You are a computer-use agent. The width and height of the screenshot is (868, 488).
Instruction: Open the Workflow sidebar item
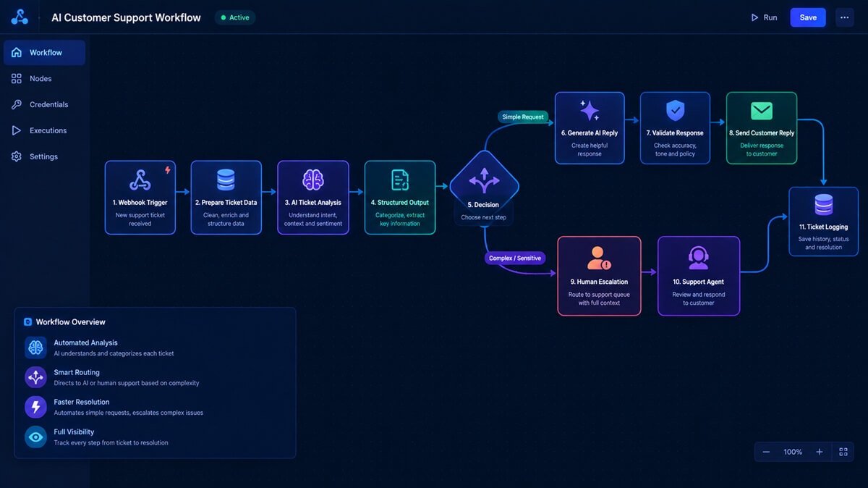point(44,53)
